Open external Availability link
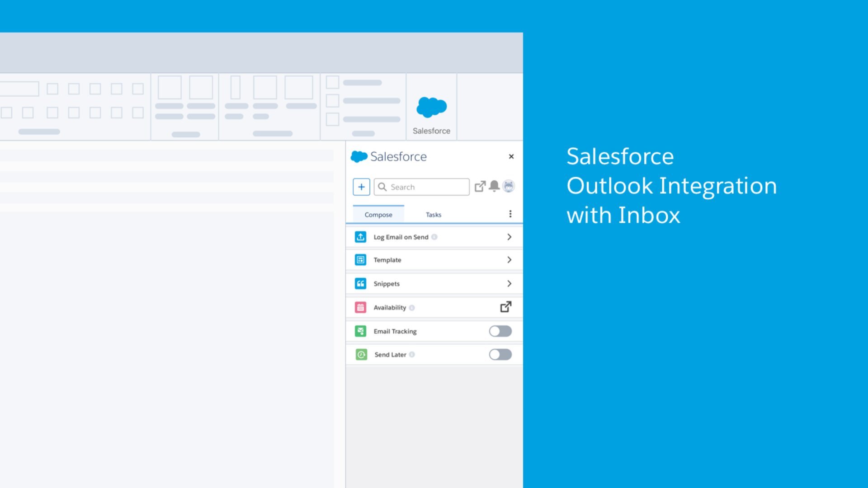The image size is (868, 488). pyautogui.click(x=505, y=307)
